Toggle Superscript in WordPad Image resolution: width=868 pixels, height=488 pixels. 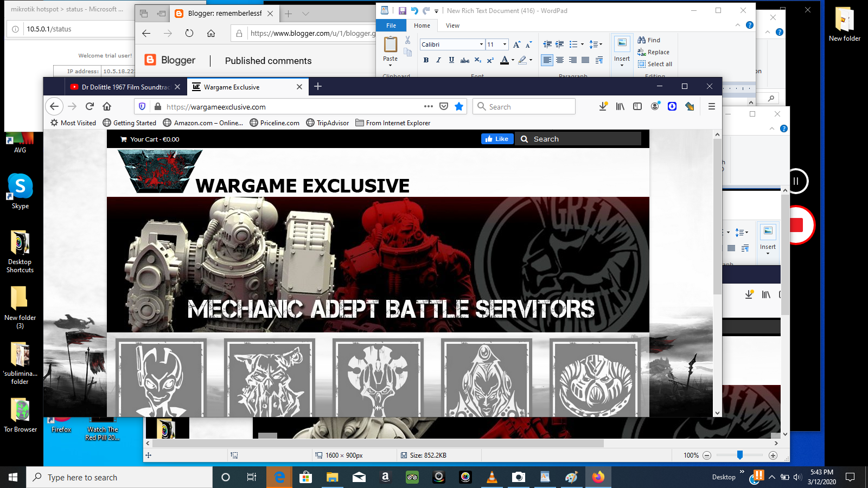click(490, 60)
